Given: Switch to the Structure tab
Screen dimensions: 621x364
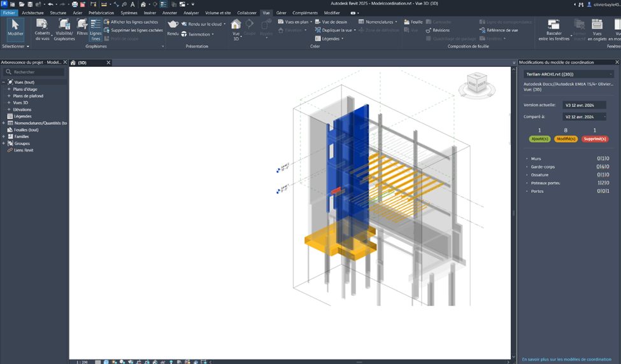Looking at the screenshot, I should pos(58,13).
